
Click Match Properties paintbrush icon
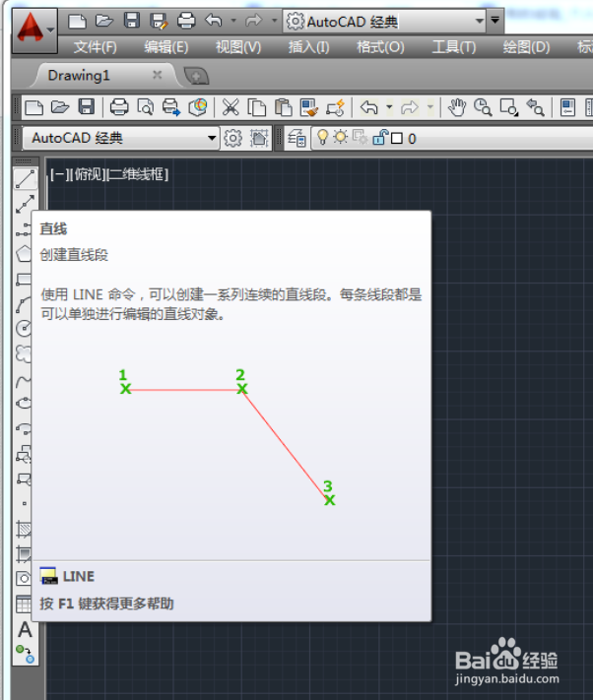[309, 107]
